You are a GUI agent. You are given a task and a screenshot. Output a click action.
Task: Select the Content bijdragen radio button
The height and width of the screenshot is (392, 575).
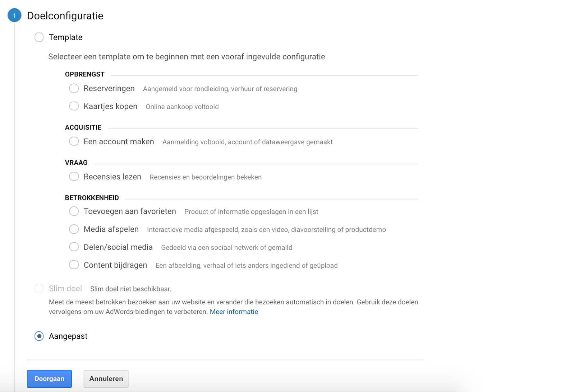pyautogui.click(x=74, y=265)
